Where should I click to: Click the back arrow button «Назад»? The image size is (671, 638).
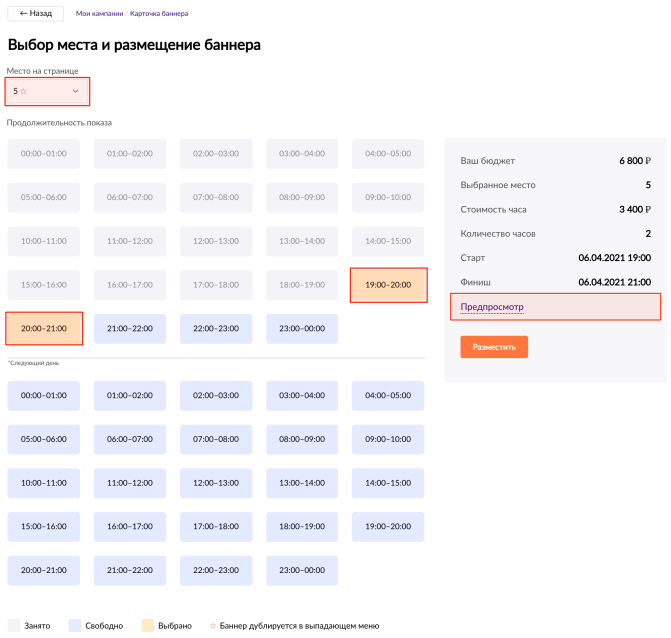pyautogui.click(x=35, y=14)
